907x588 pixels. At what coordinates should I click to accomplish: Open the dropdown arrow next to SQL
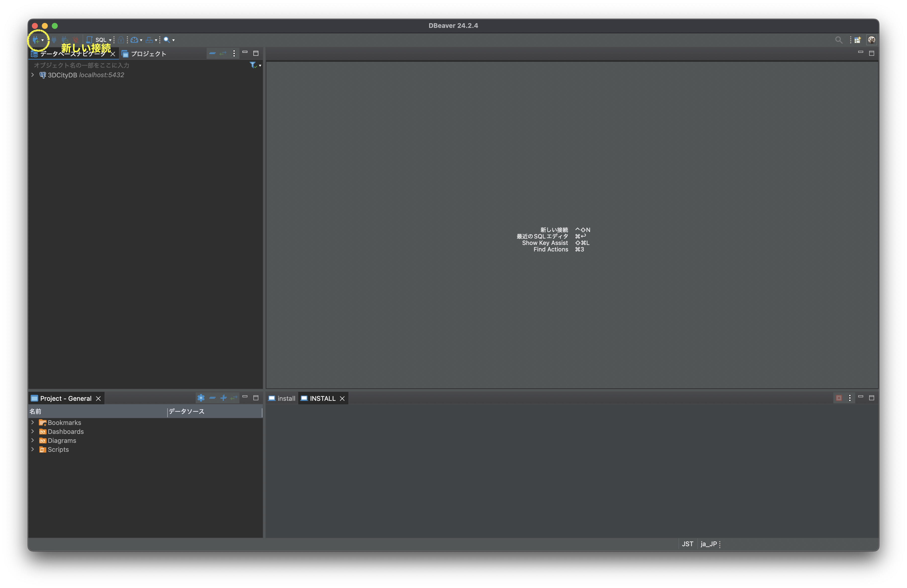click(x=110, y=40)
